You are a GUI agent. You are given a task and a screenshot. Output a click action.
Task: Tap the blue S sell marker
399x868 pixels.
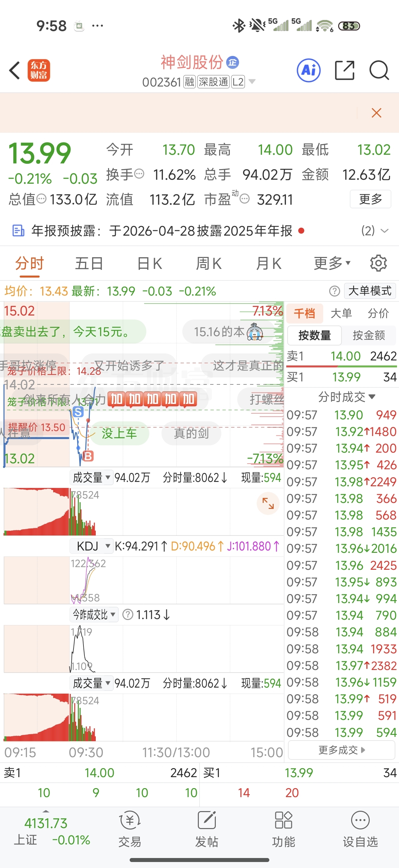(x=78, y=412)
